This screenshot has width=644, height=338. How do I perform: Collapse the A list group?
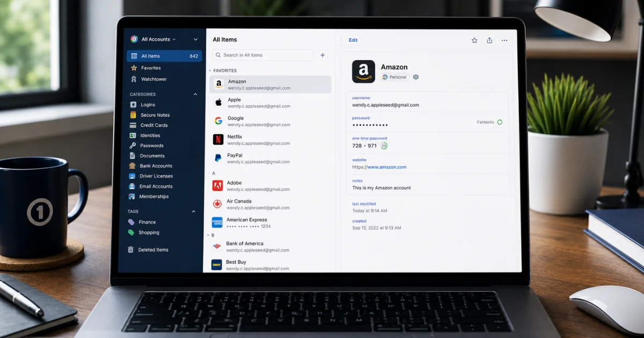click(x=209, y=173)
